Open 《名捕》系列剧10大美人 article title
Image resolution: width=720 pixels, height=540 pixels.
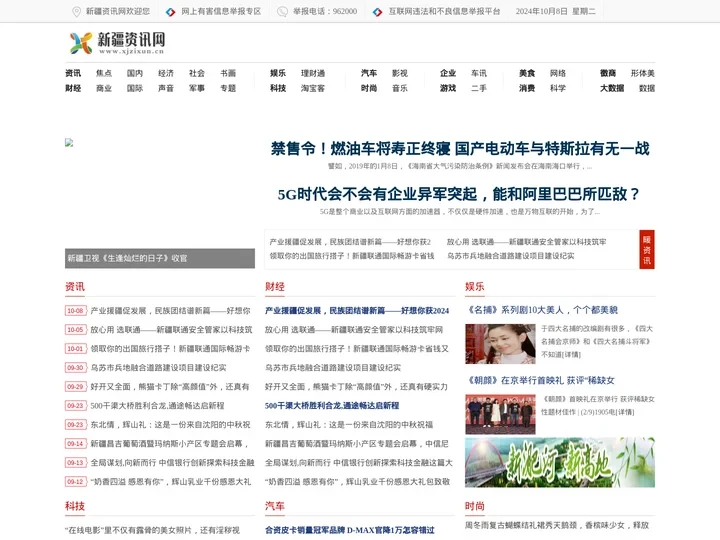pyautogui.click(x=542, y=310)
